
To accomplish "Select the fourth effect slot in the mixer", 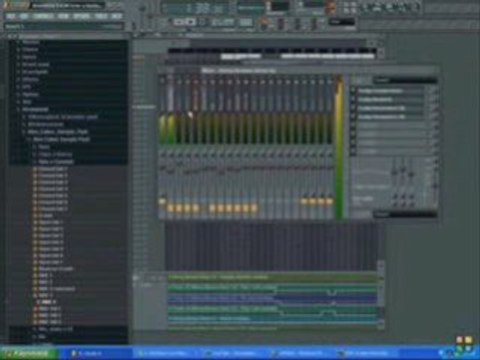I will tap(391, 117).
